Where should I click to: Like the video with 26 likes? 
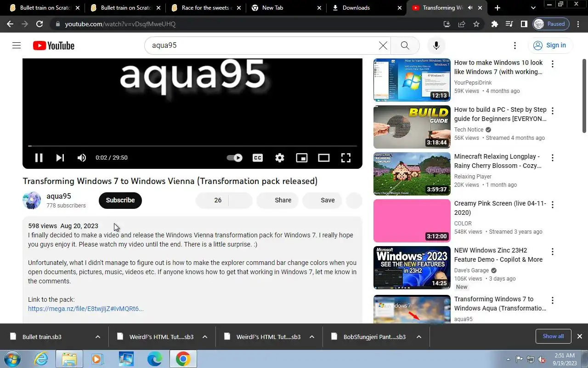212,200
